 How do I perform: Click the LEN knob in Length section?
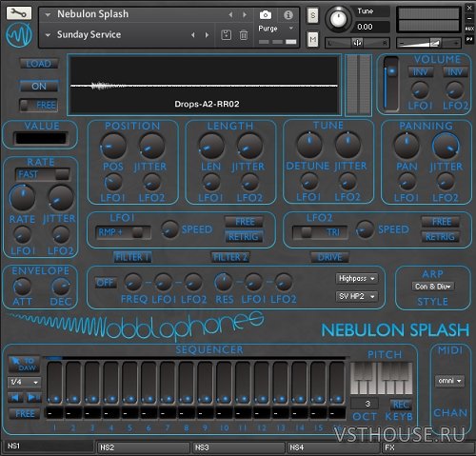211,146
